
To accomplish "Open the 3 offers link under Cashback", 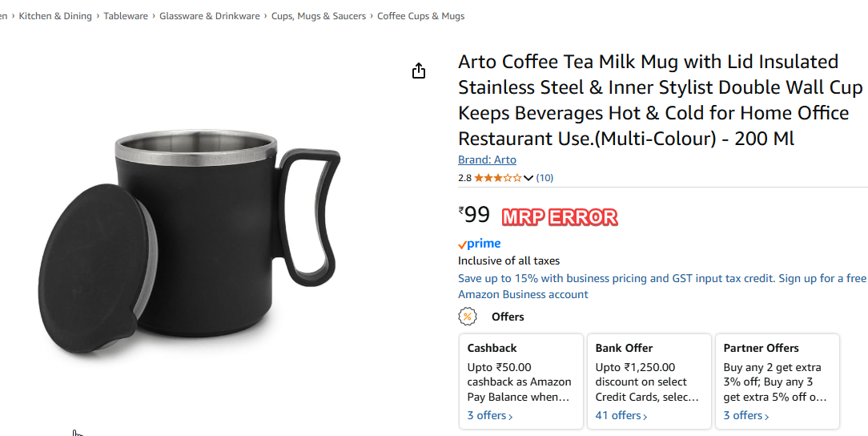I will [490, 415].
